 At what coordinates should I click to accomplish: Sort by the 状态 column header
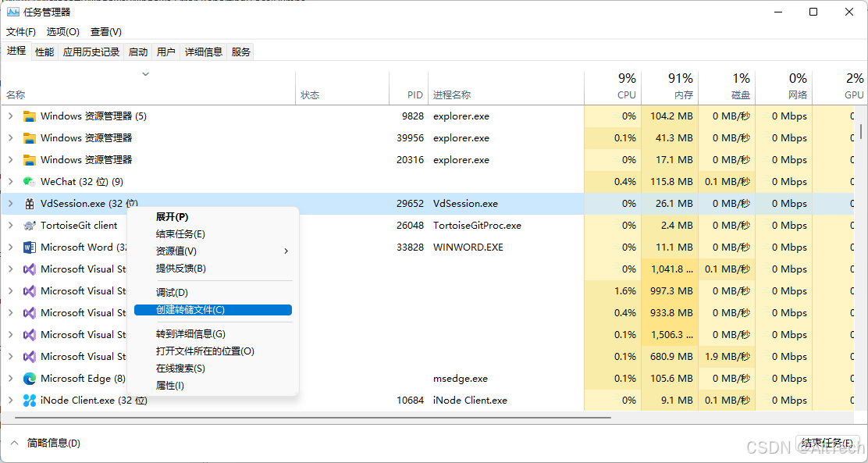(x=343, y=88)
